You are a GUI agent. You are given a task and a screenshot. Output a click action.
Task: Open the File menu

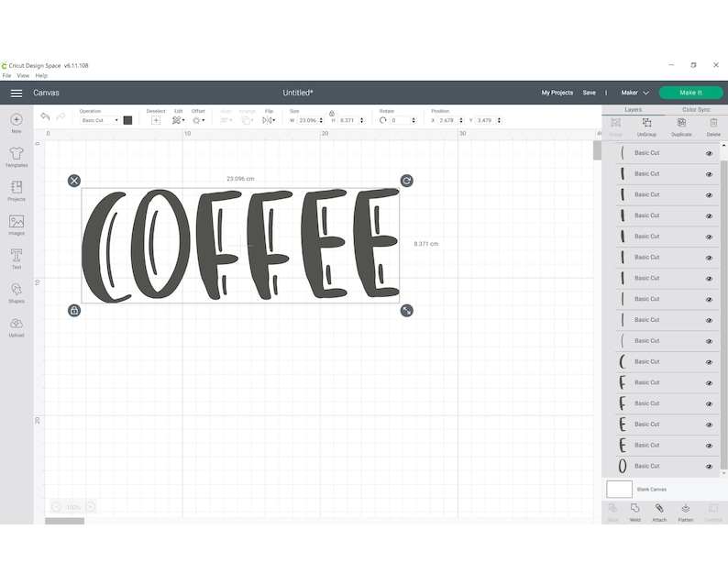[6, 76]
